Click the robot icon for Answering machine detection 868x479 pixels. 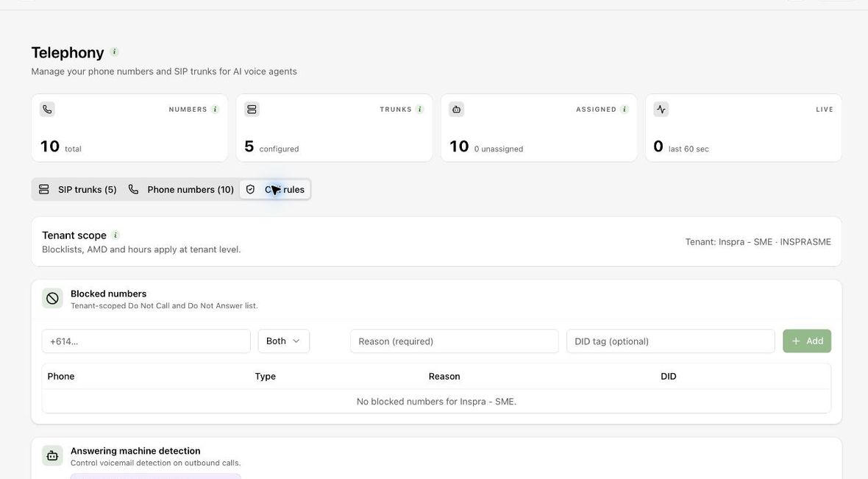pyautogui.click(x=52, y=455)
